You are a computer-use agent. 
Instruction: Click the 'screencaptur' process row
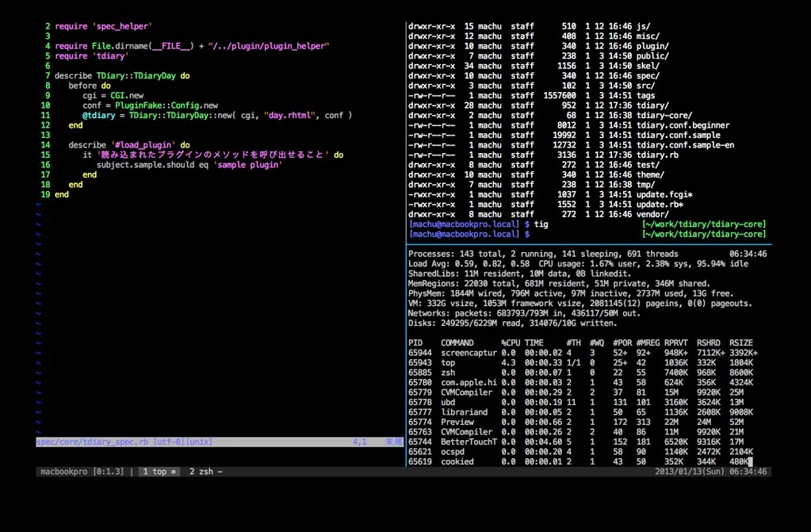(x=583, y=353)
